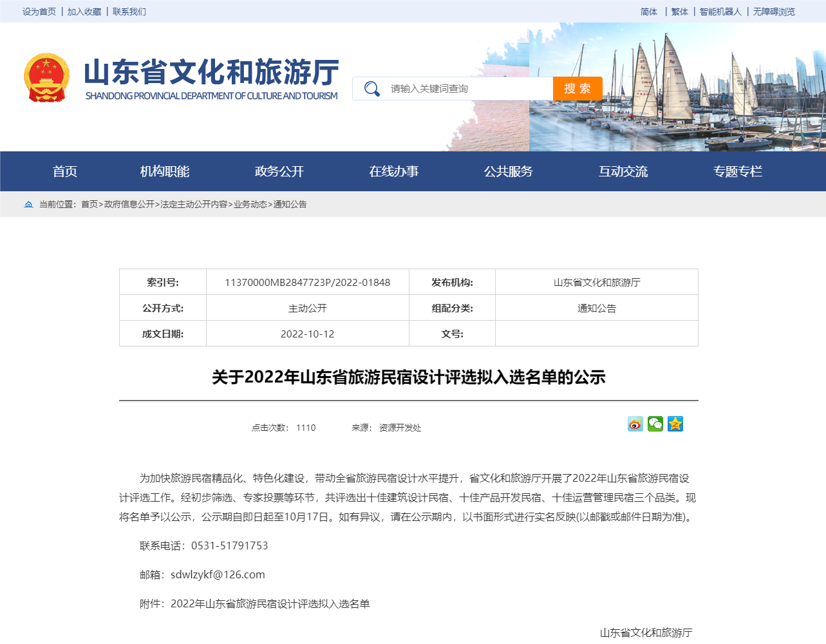
Task: Click the magnifier icon in the search bar
Action: [371, 88]
